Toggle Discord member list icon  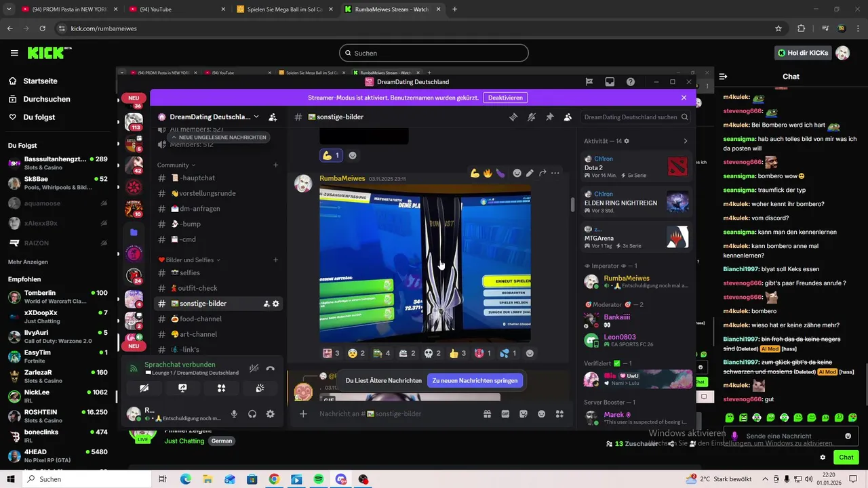coord(568,117)
